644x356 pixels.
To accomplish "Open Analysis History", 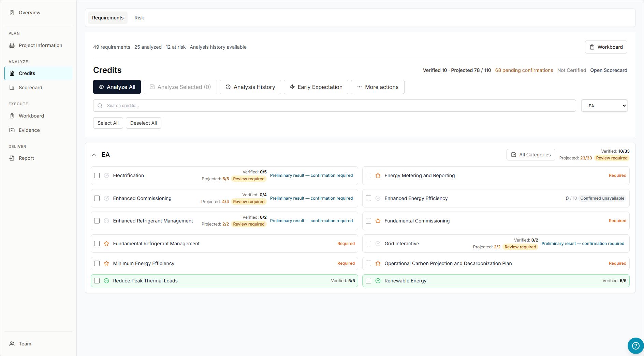I will pos(250,87).
